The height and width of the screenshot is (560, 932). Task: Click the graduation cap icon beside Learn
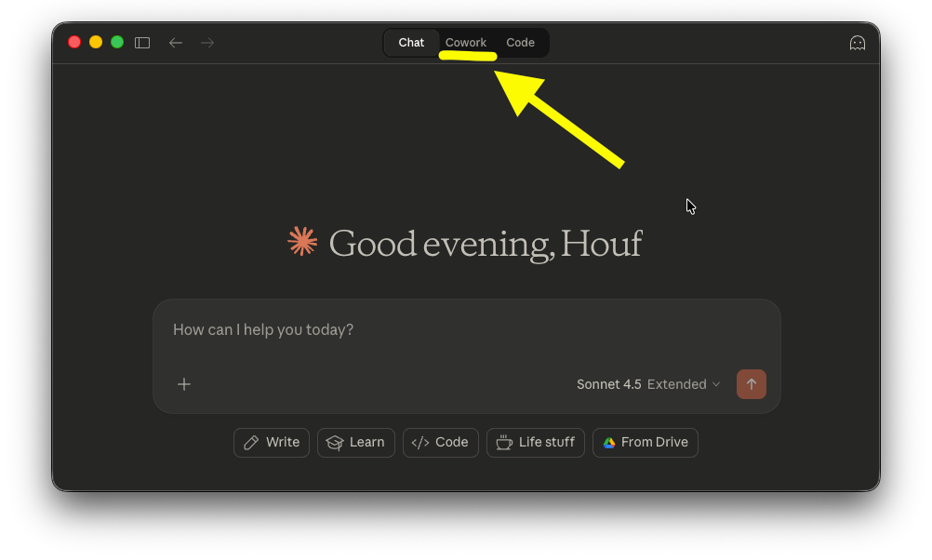click(x=335, y=442)
